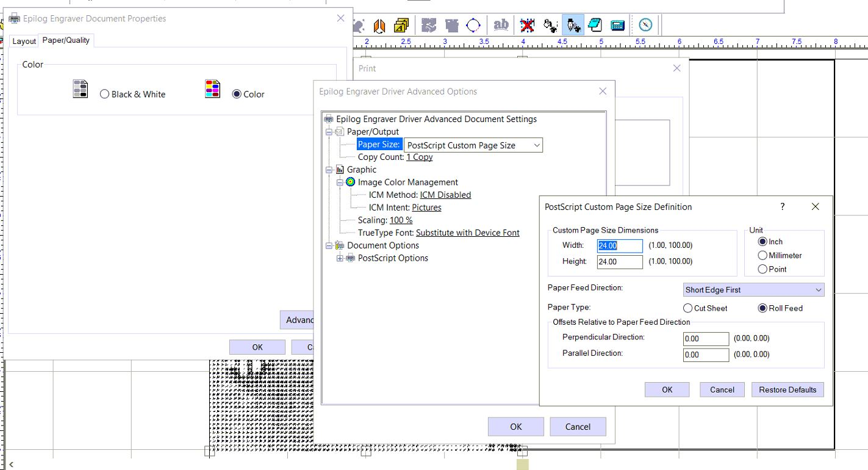Click the orange mirror/flip toolbar icon
Image resolution: width=868 pixels, height=470 pixels.
point(379,25)
